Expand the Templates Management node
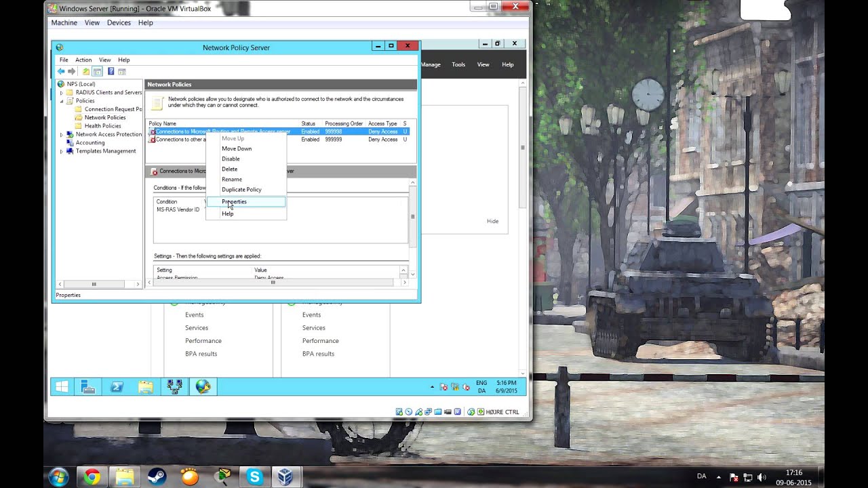 point(61,151)
